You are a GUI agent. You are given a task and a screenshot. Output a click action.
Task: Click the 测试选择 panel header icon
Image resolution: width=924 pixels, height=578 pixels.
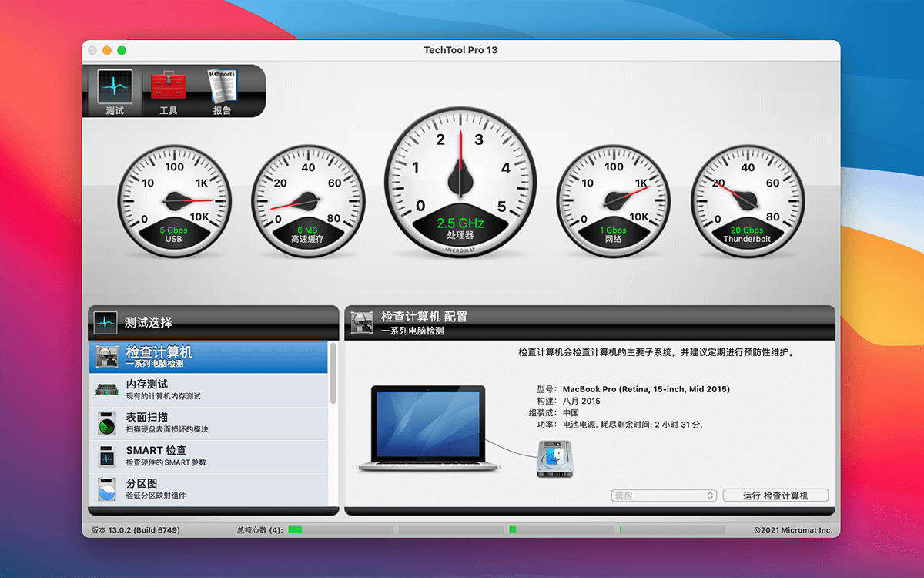pos(105,323)
